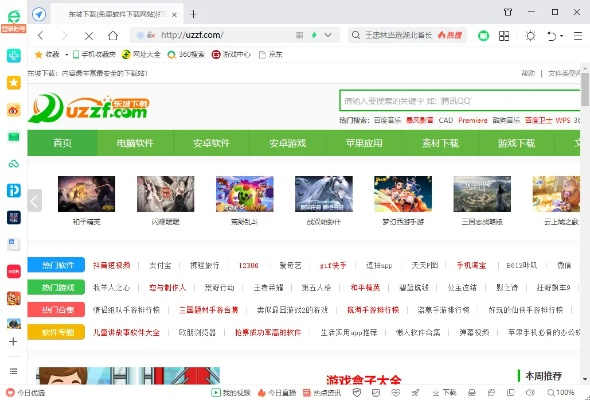Expand dropdown arrow next to undo icon
This screenshot has width=590, height=400.
coord(561,36)
